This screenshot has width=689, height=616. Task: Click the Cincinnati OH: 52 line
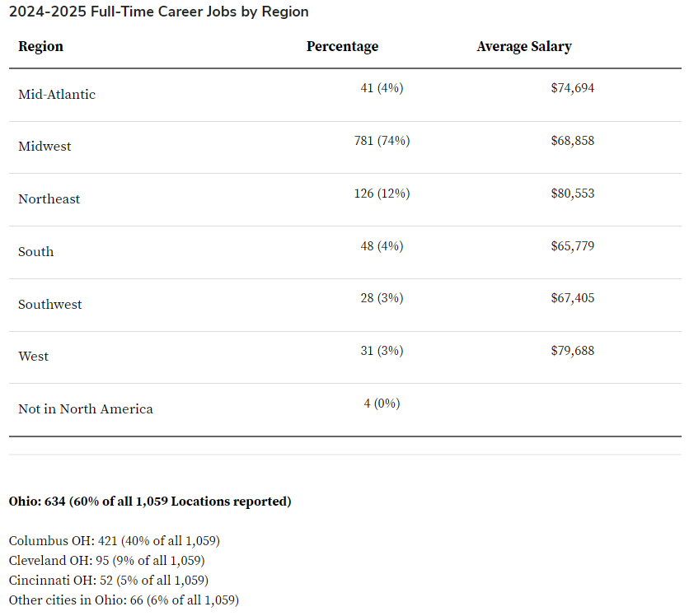(x=109, y=581)
